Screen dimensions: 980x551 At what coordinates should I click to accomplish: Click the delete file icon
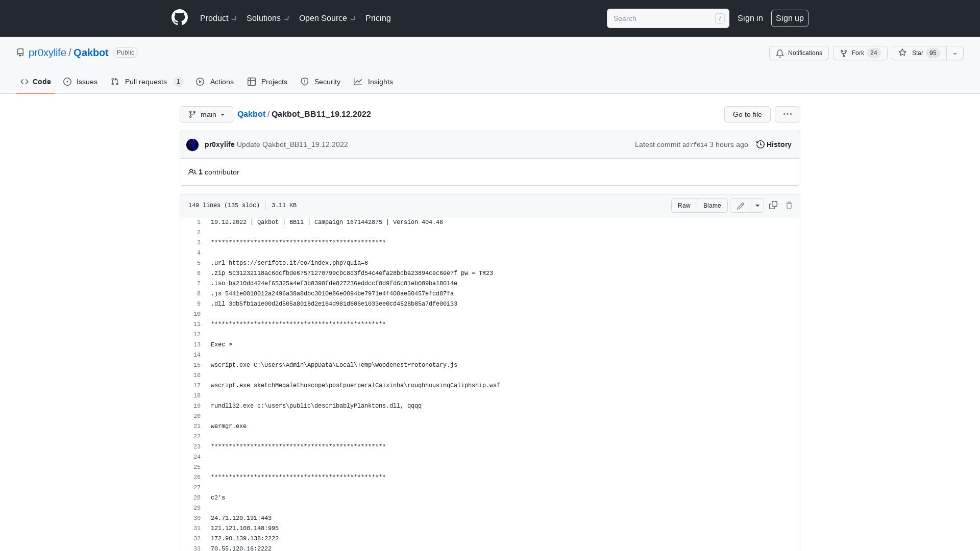pyautogui.click(x=789, y=205)
